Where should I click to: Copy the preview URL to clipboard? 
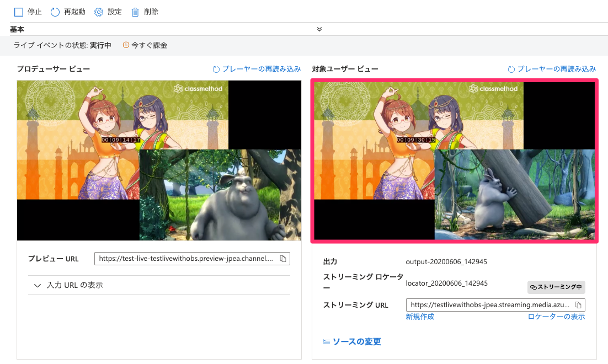click(283, 259)
